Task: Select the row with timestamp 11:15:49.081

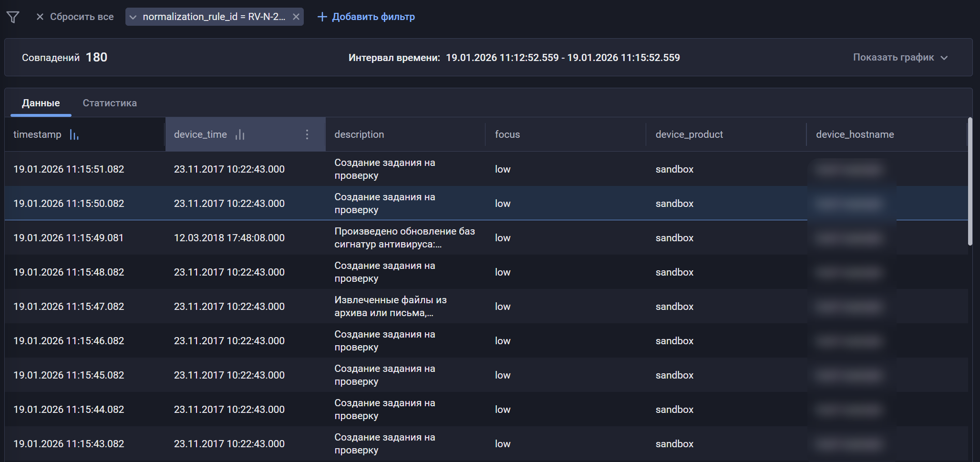Action: click(69, 237)
